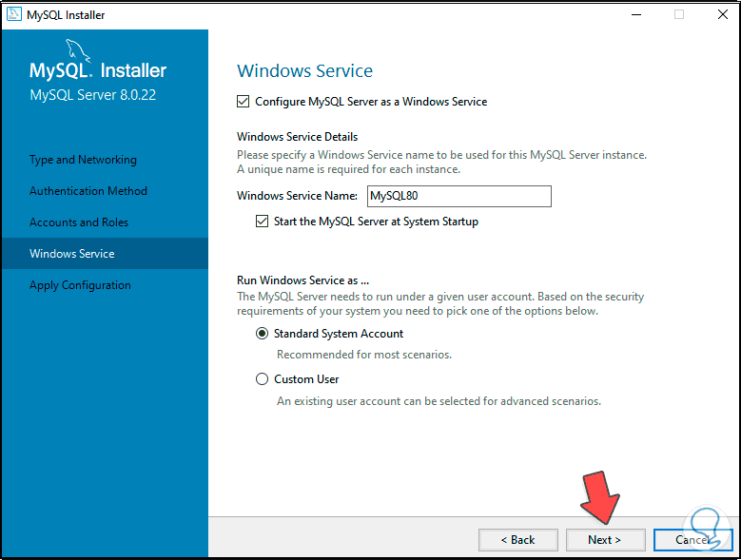Toggle Configure MySQL Server as a Windows Service
Viewport: 741px width, 560px height.
(243, 102)
